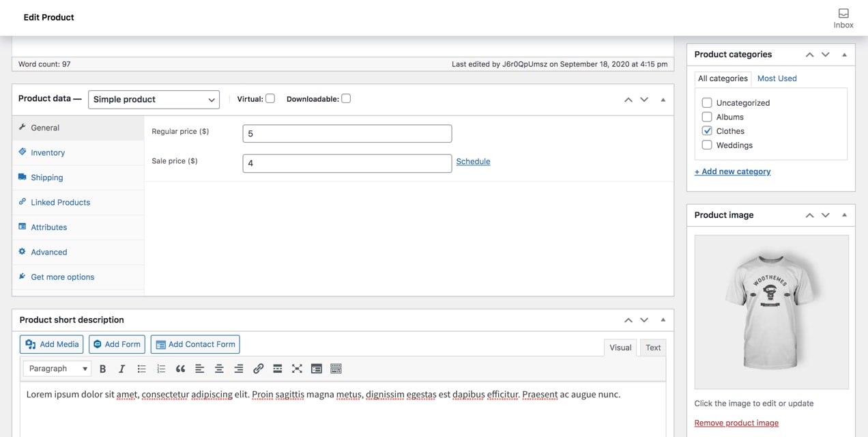Move Product data panel up

pos(628,100)
